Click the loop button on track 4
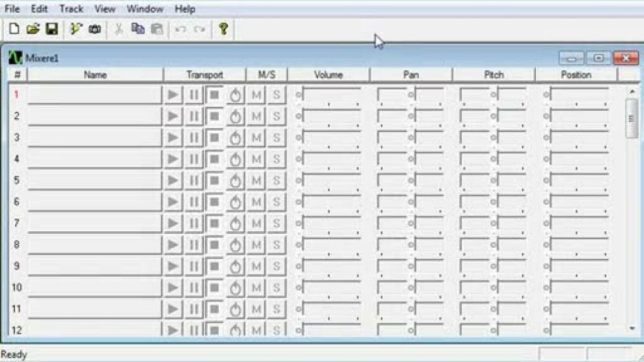 235,159
